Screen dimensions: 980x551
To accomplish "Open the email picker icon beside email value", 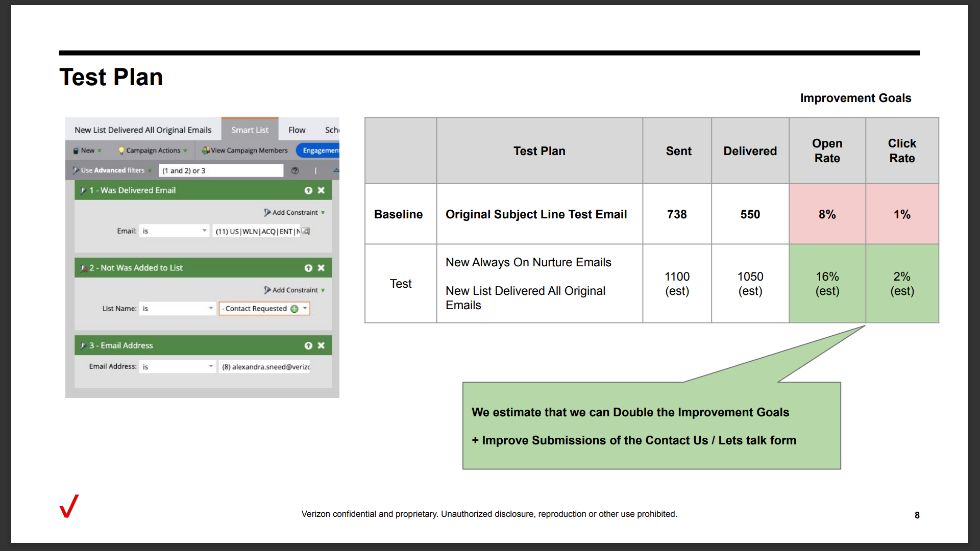I will (306, 231).
